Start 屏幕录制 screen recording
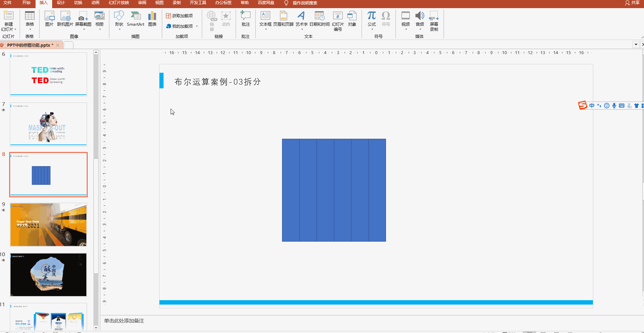The image size is (644, 333). 434,21
